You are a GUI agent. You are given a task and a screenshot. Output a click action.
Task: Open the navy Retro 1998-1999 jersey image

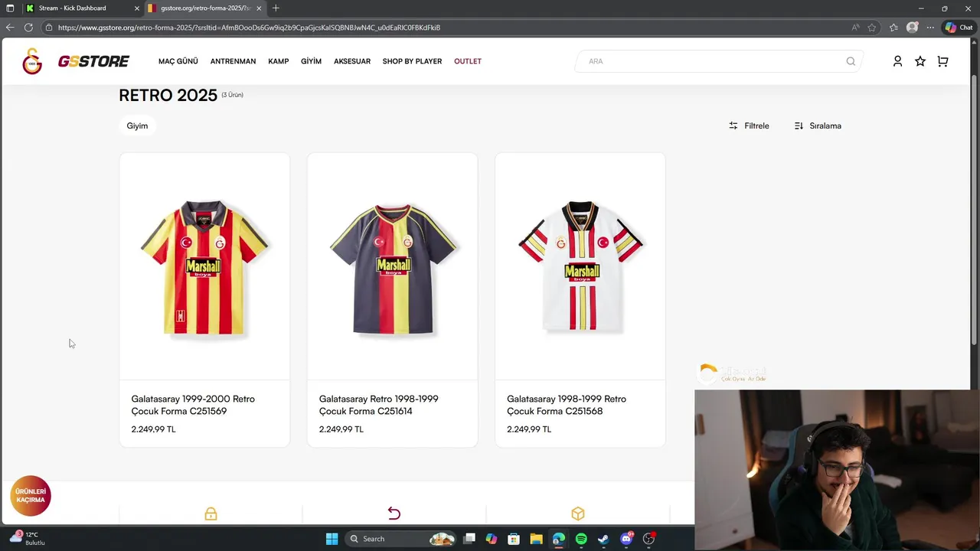tap(392, 266)
